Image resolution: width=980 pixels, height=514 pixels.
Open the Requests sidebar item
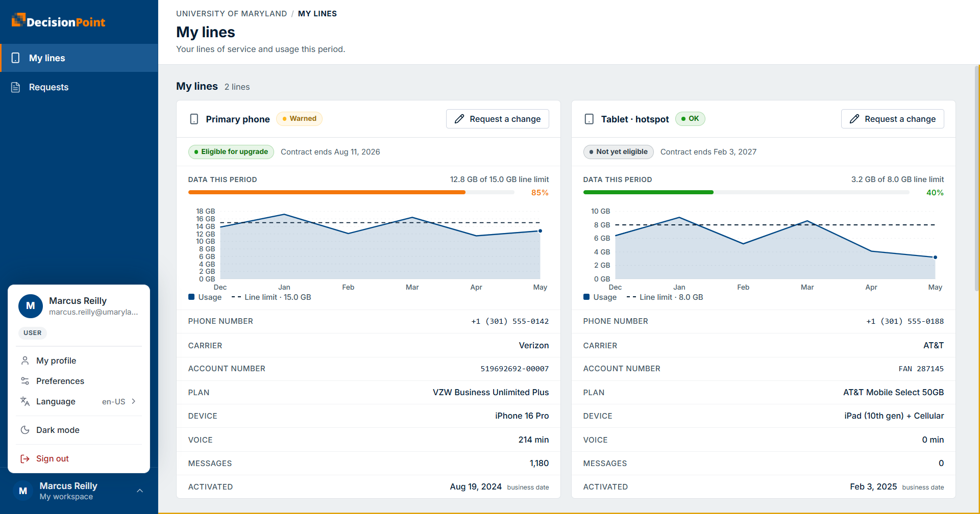79,87
